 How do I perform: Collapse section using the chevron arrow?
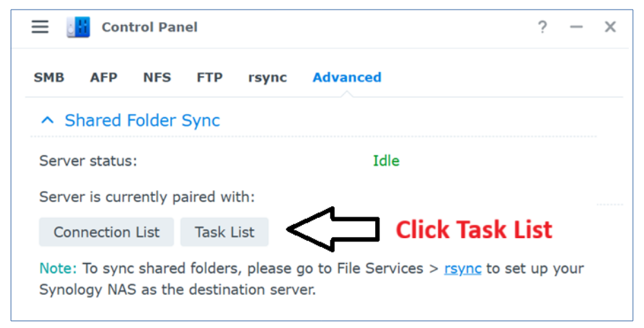(48, 120)
